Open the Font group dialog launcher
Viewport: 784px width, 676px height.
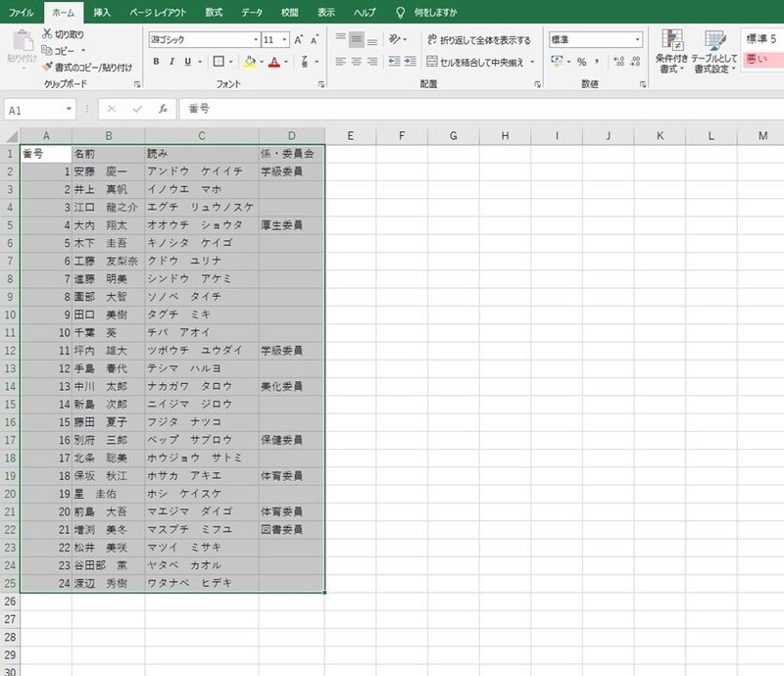(321, 84)
